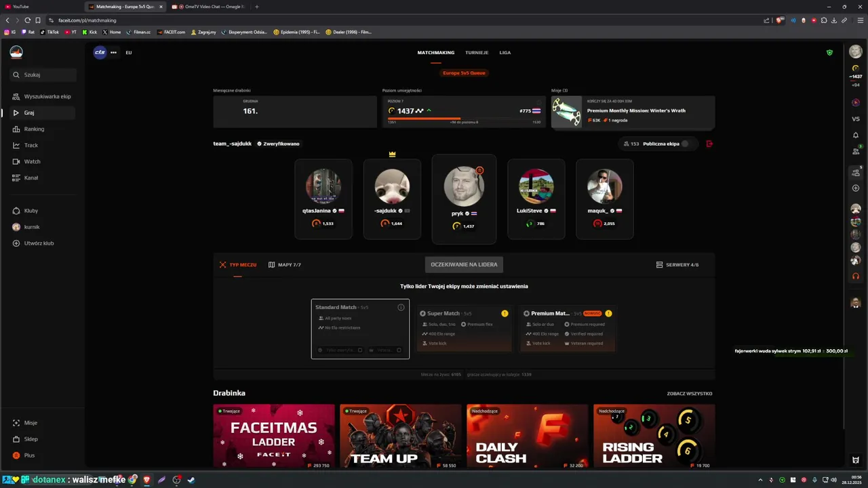Open the Miesięczne drabinki 161 card
Screen dimensions: 868x488
click(295, 111)
